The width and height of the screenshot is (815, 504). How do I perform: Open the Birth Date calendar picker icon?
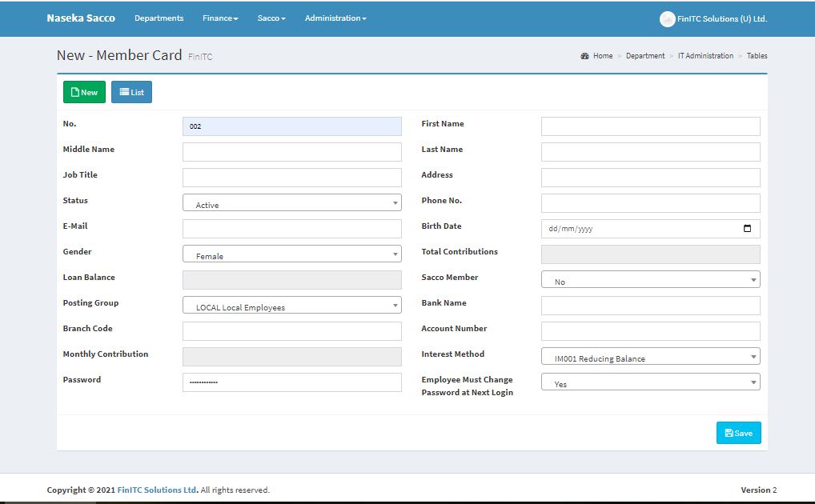[x=747, y=229]
